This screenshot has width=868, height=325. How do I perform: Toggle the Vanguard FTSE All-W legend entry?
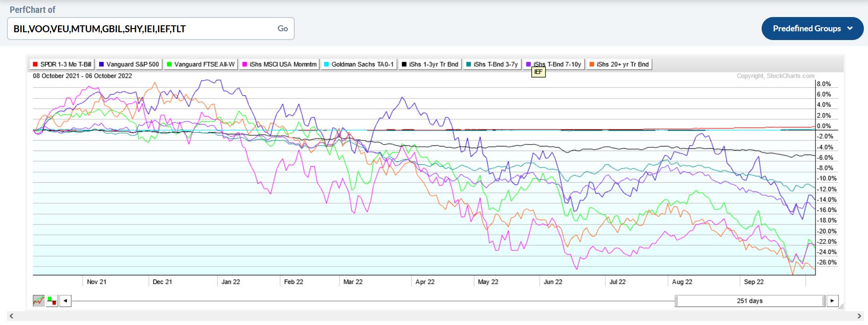pos(200,64)
